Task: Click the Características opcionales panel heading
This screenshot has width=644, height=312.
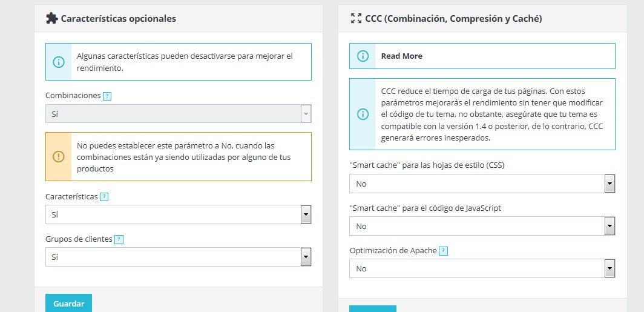Action: [119, 18]
